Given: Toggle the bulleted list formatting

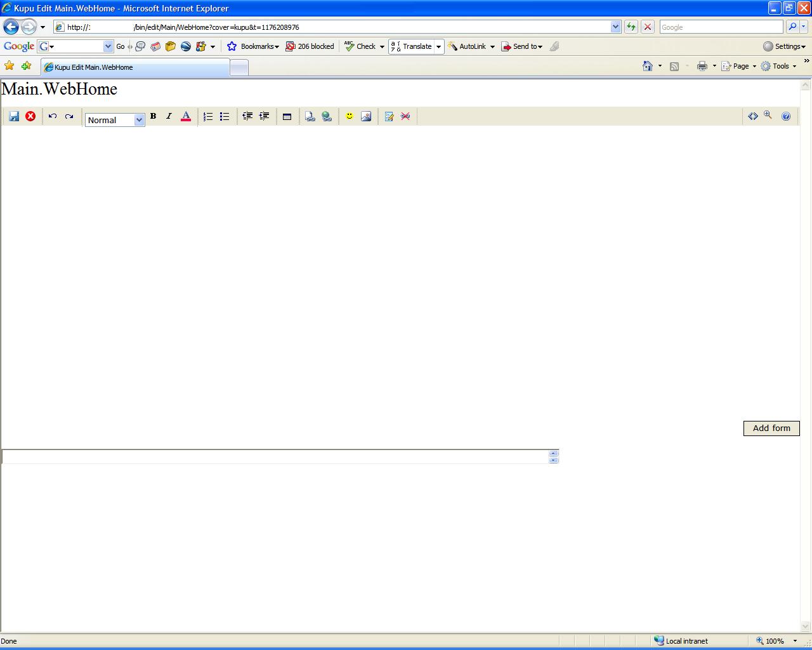Looking at the screenshot, I should (224, 116).
